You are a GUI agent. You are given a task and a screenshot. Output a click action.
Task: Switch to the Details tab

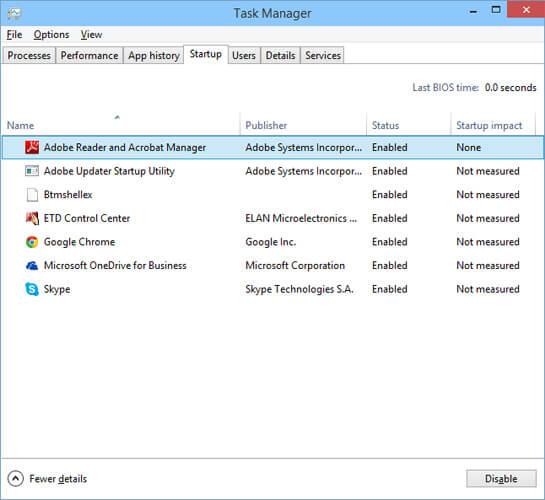(280, 56)
